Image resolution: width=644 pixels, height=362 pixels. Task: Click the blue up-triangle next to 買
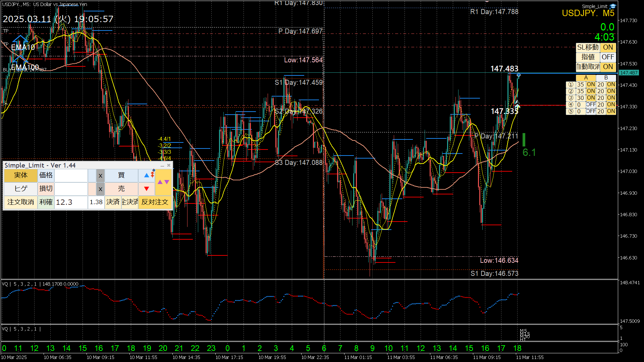147,175
